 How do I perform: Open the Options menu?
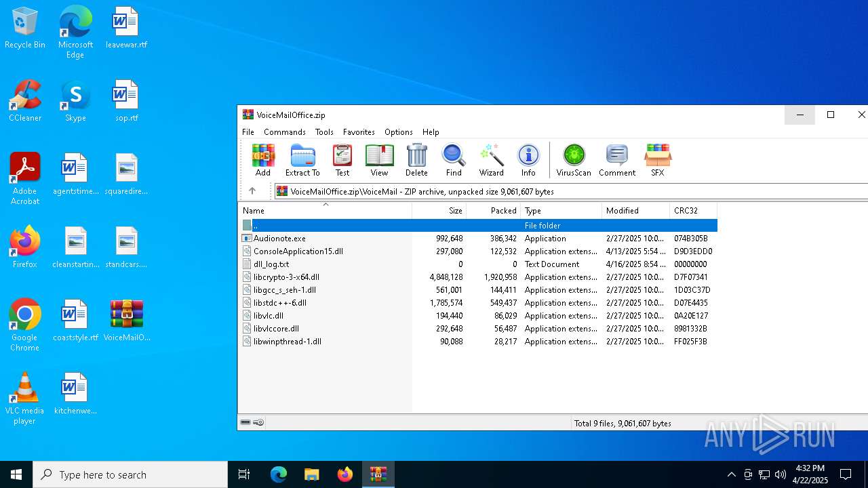[x=399, y=132]
